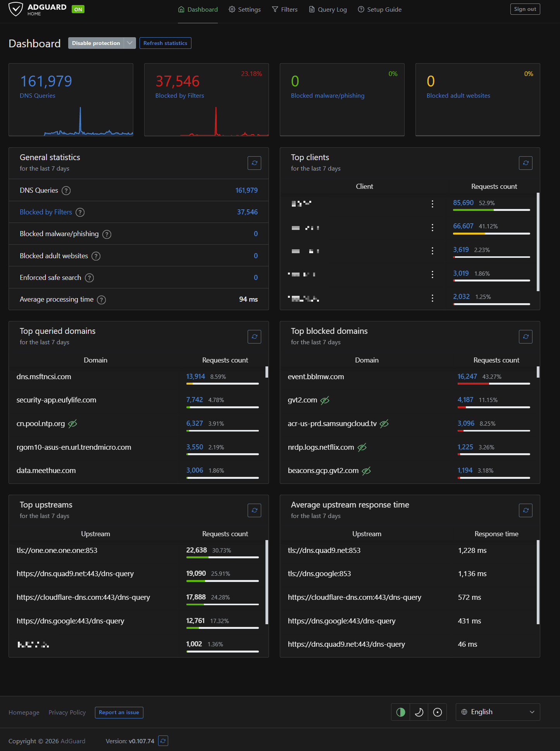Screen dimensions: 560x751
Task: Show help for Blocked adult websites
Action: point(96,256)
